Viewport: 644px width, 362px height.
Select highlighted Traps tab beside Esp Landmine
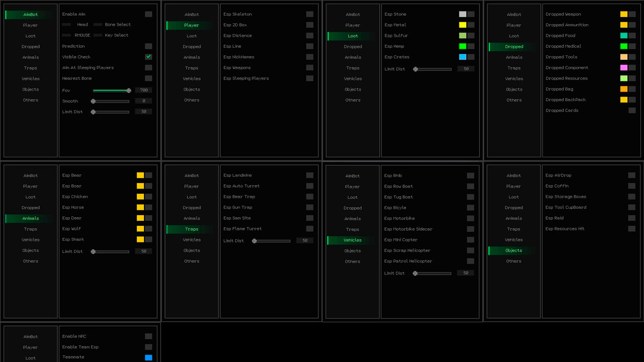pyautogui.click(x=191, y=229)
